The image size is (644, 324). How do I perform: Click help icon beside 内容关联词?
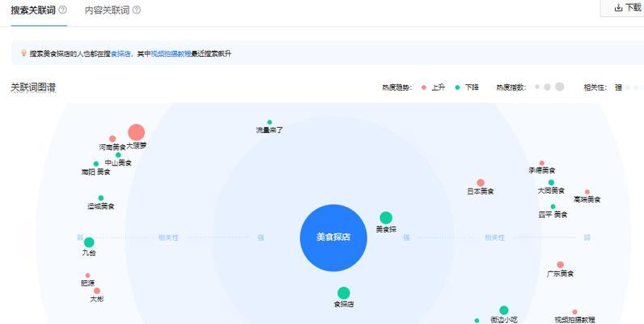pos(137,10)
